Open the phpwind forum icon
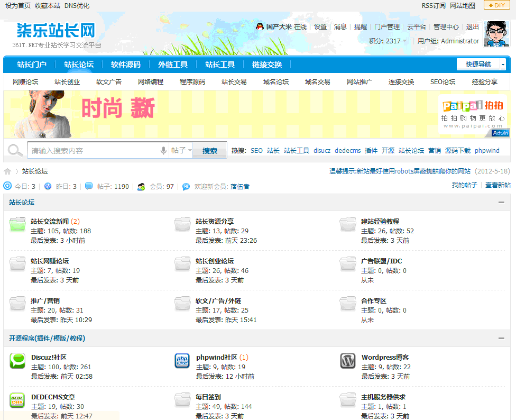Viewport: 516px width, 420px height. 182,361
